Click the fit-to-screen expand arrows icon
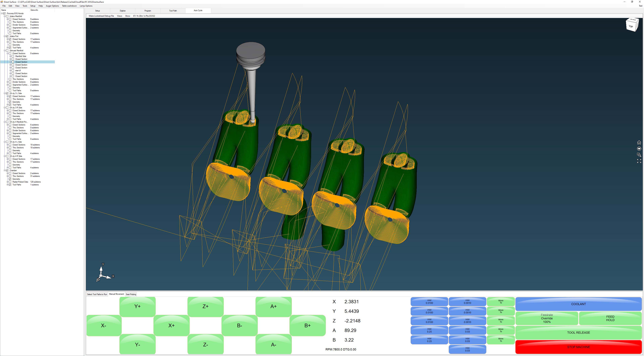 [639, 161]
